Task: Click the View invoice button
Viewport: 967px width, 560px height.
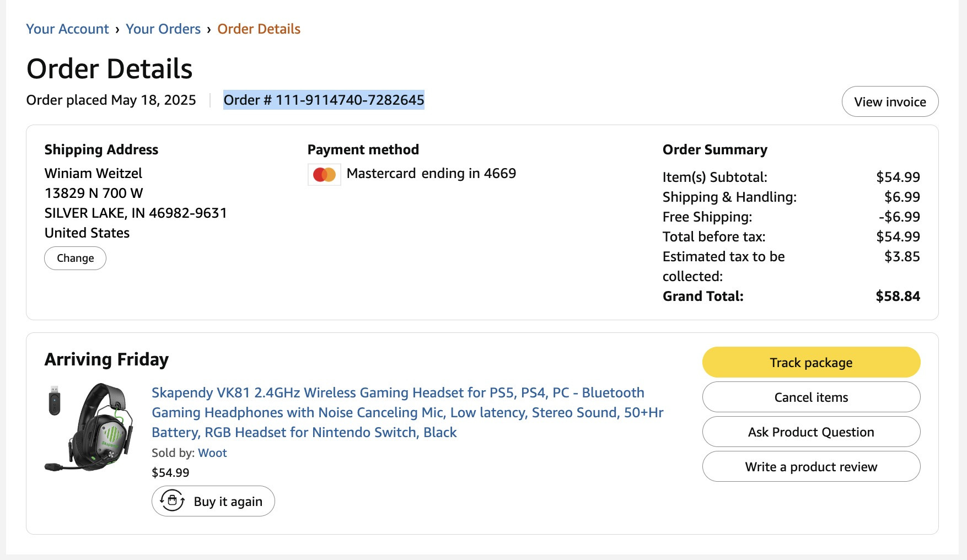Action: click(x=890, y=101)
